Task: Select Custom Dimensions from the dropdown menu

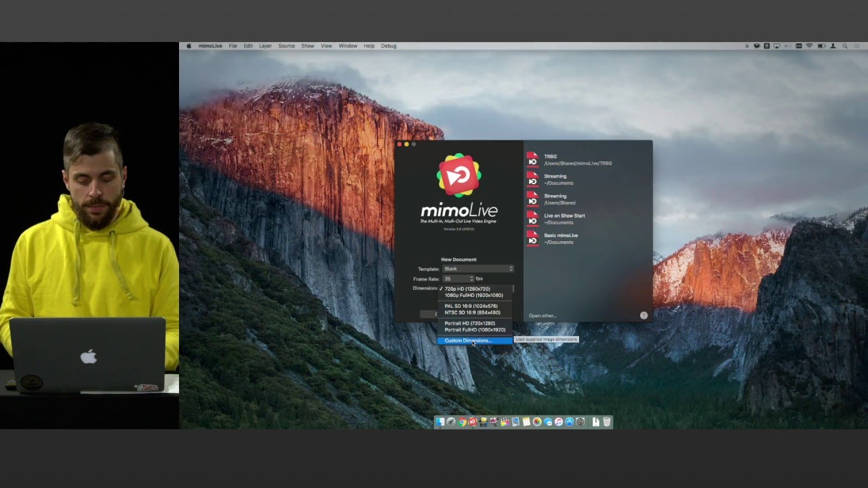Action: pyautogui.click(x=475, y=340)
